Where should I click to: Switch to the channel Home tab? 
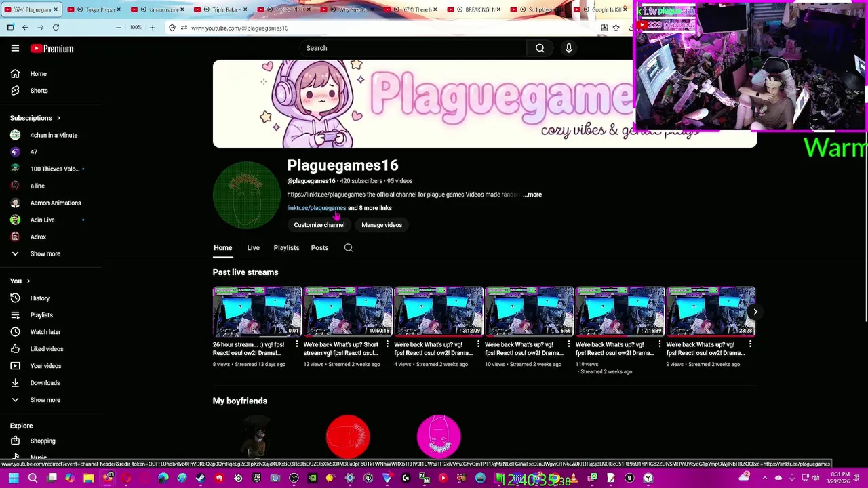[x=222, y=248]
